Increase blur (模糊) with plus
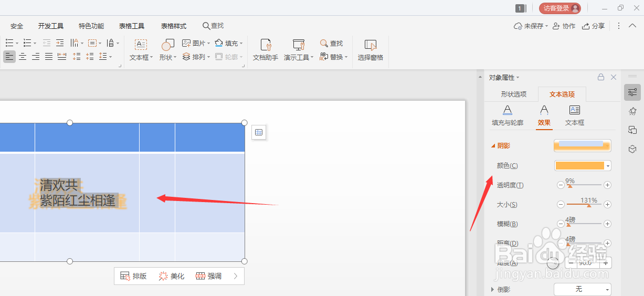 coord(607,224)
